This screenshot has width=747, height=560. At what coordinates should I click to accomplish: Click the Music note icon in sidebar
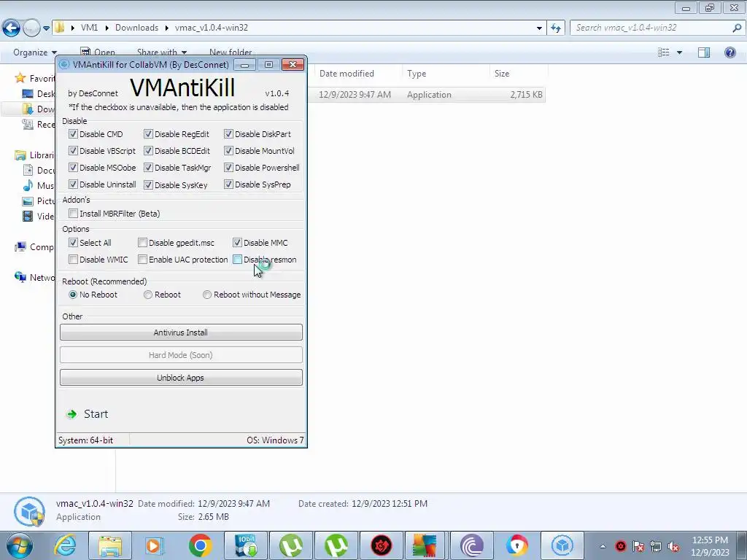click(28, 185)
